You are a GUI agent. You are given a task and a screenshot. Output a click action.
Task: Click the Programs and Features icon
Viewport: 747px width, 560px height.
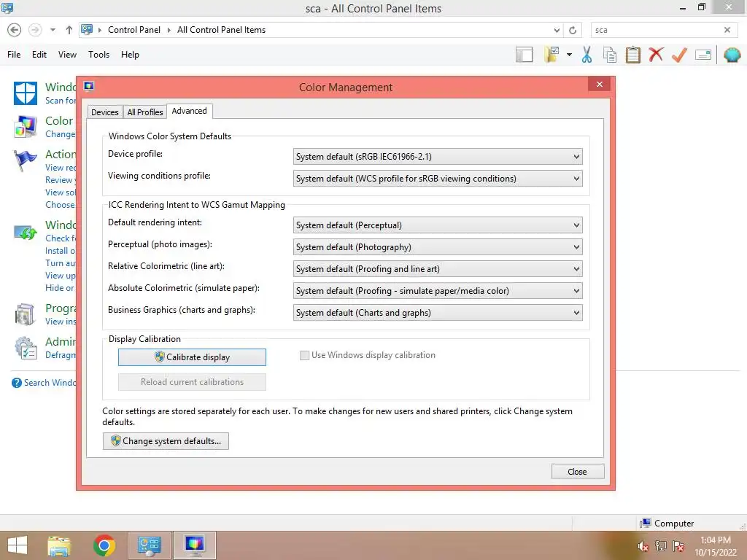click(26, 314)
